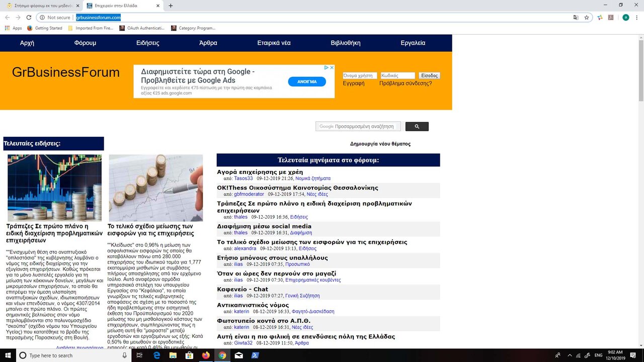The image size is (644, 362).
Task: Open Εργαλεία in the navigation bar
Action: [413, 43]
